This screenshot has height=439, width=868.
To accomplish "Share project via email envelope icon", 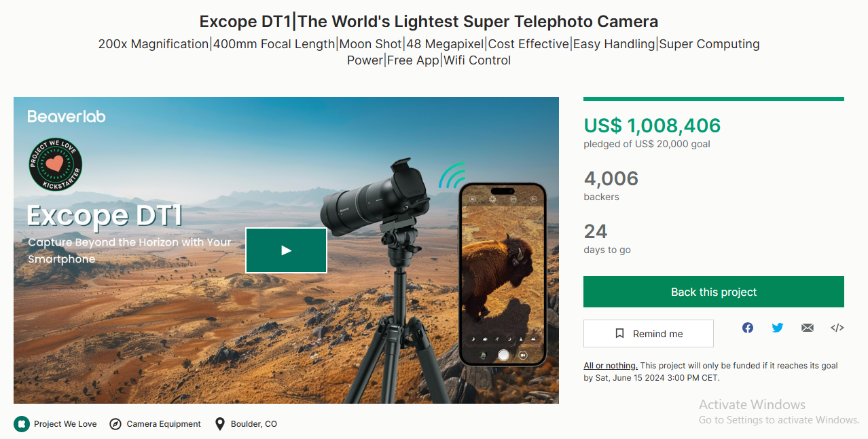I will [x=807, y=328].
